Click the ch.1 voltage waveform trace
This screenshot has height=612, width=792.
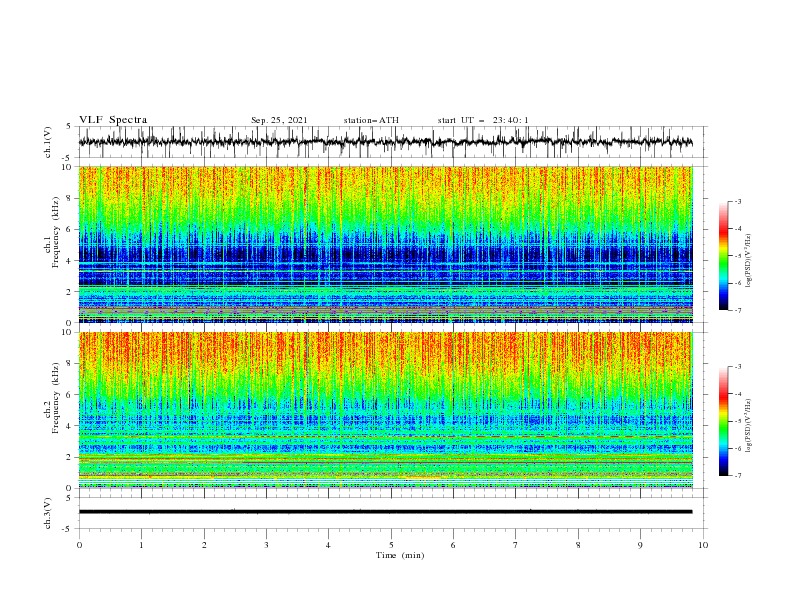click(385, 142)
